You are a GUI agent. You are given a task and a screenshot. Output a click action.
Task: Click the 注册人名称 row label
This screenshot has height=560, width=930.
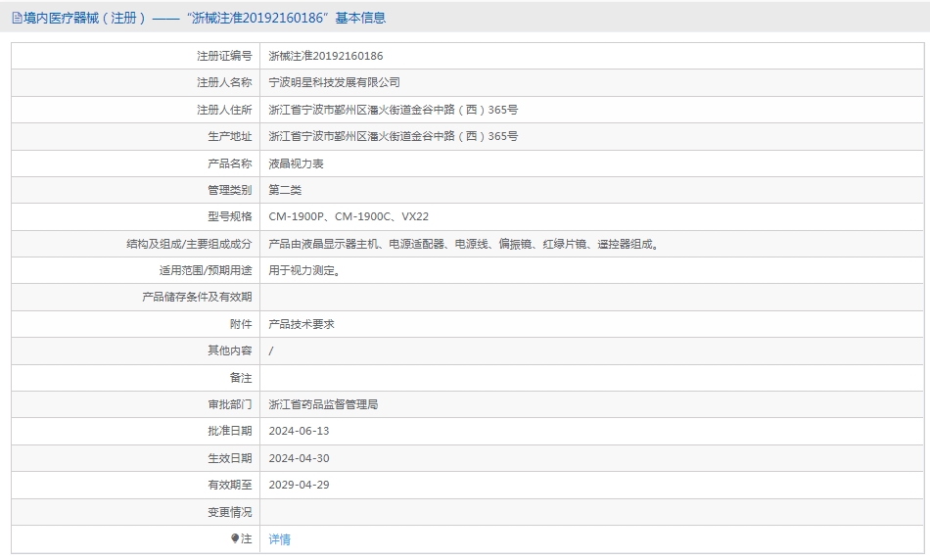[x=224, y=82]
